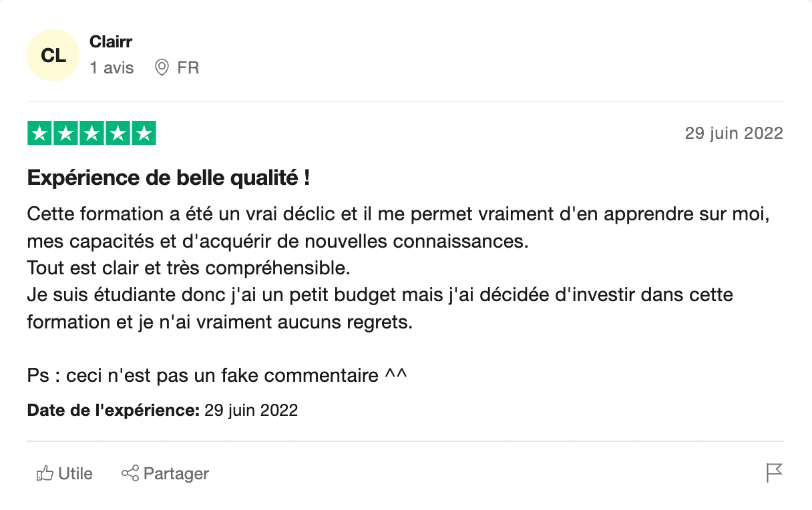
Task: Click the "Date de l'expérience" label
Action: click(113, 410)
